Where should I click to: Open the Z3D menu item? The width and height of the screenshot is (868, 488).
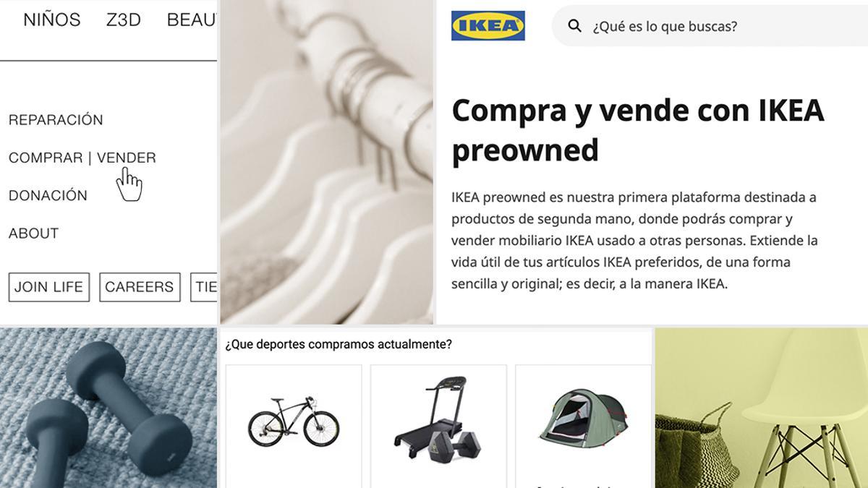tap(124, 20)
